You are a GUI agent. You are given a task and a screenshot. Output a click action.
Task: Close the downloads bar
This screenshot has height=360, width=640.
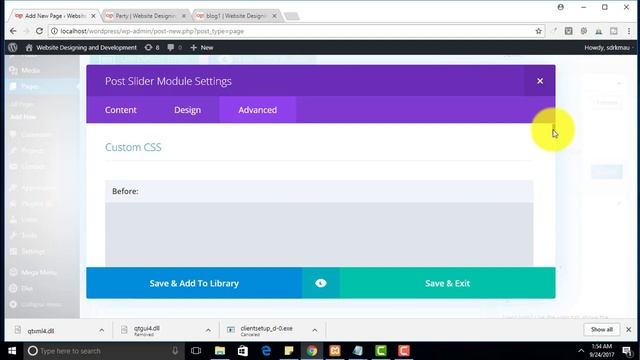(x=629, y=329)
